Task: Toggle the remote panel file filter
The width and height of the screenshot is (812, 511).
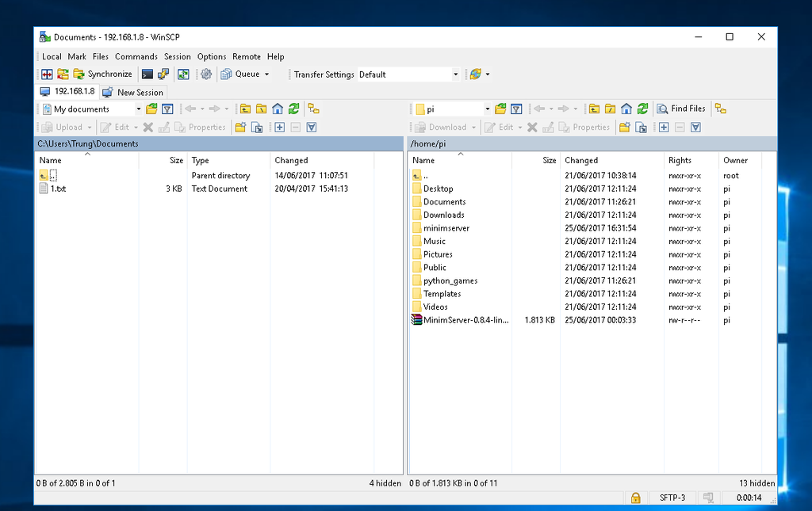Action: [516, 109]
